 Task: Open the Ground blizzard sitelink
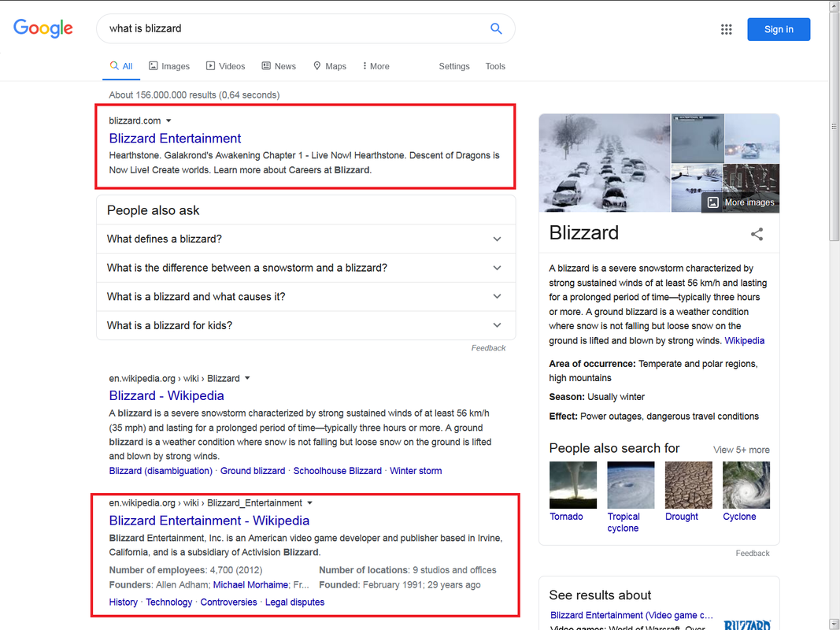tap(253, 471)
